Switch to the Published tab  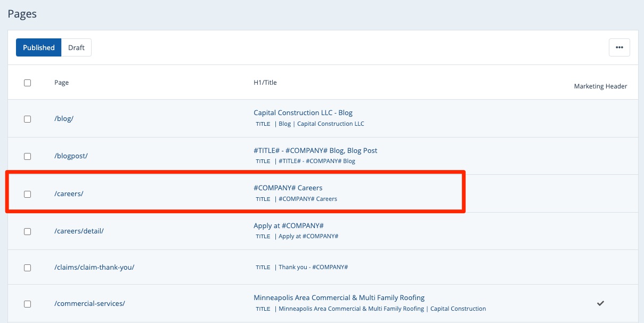pos(39,47)
